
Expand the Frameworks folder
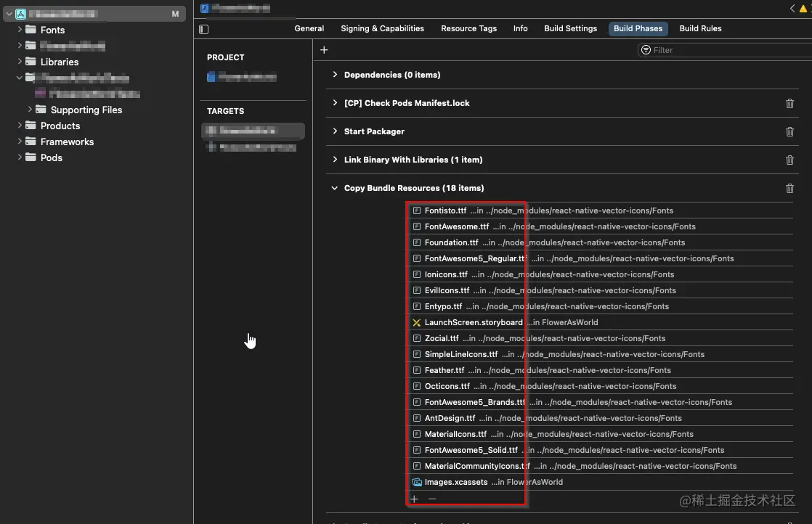click(x=20, y=142)
